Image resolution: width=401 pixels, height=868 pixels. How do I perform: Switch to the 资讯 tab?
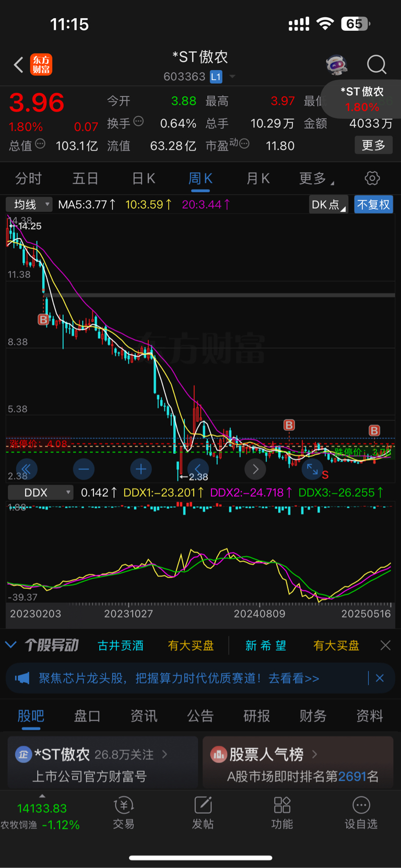pyautogui.click(x=144, y=715)
